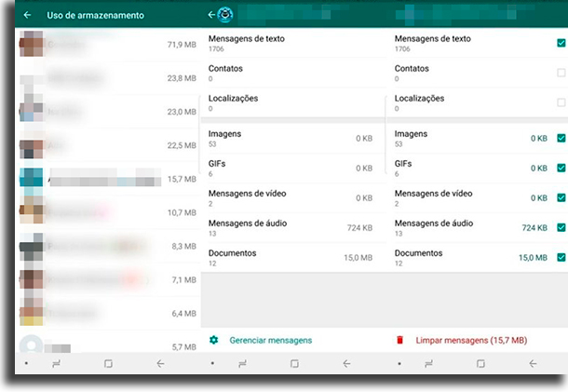Tap middle screen's Android back navigation button
The width and height of the screenshot is (568, 392).
coord(346,363)
